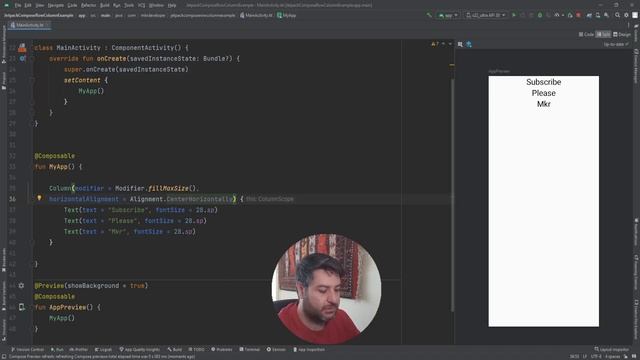The image size is (640, 360).
Task: Open Device Manager from the toolbar
Action: [x=598, y=15]
